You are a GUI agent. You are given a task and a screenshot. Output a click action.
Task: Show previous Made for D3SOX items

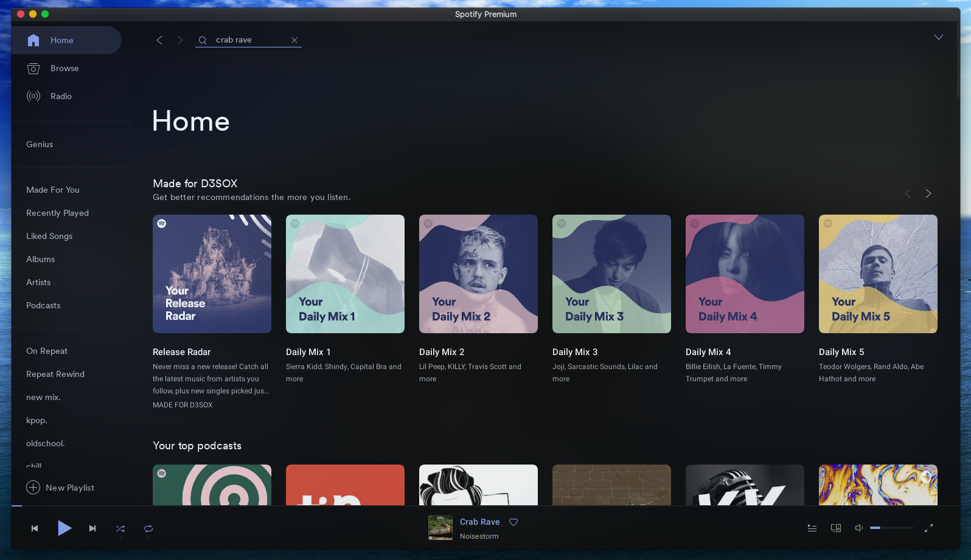(x=908, y=193)
